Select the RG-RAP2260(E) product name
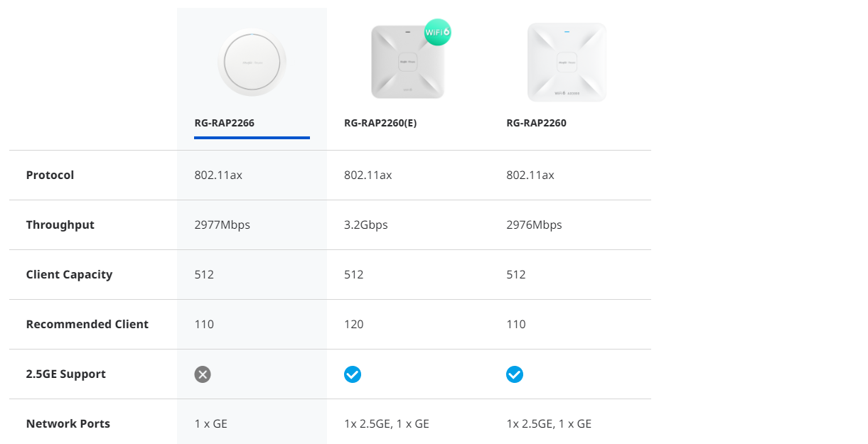This screenshot has width=868, height=444. pos(380,123)
